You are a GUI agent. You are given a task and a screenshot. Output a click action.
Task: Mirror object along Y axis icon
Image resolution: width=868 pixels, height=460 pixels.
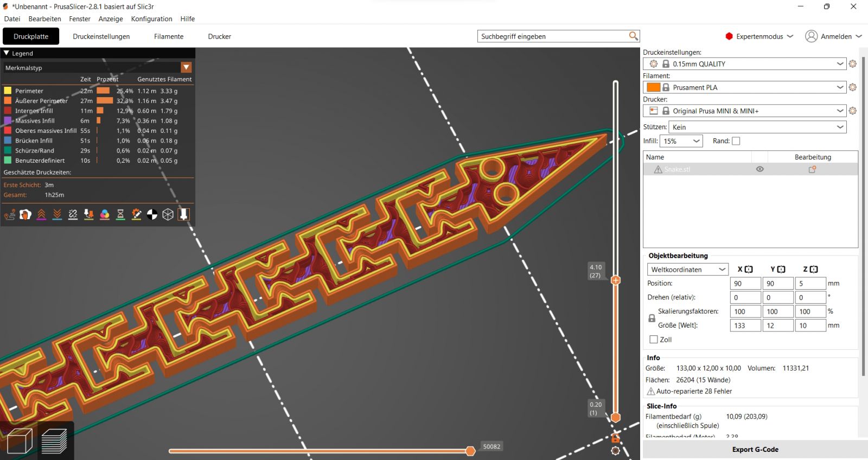coord(781,269)
